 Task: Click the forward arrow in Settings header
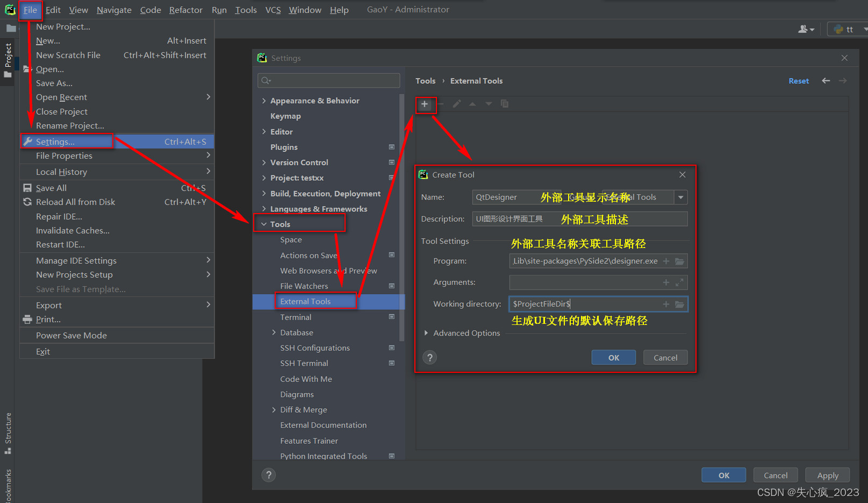pos(843,81)
